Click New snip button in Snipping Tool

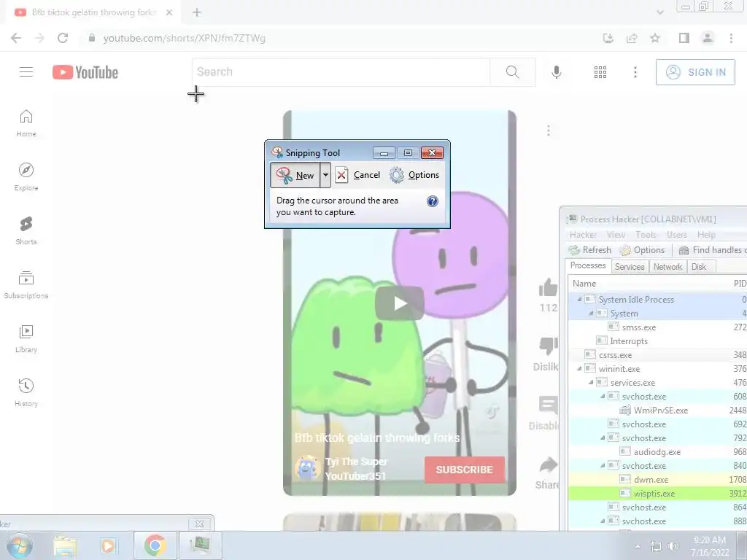(x=295, y=175)
